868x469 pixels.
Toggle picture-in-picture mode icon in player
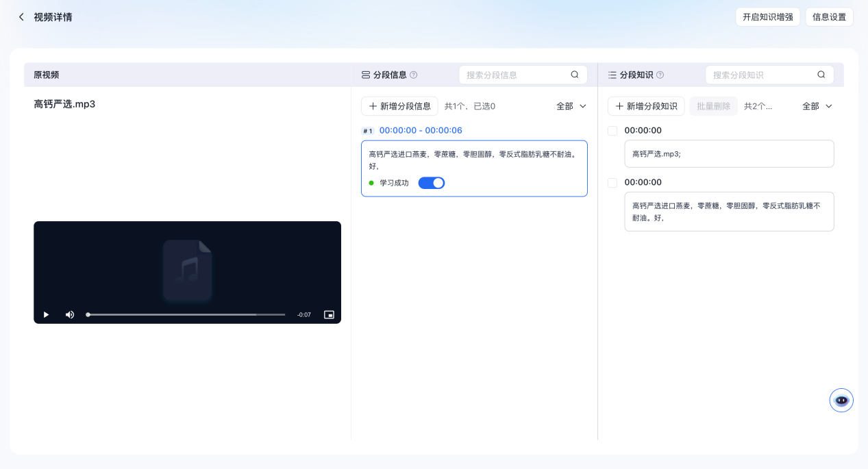coord(329,315)
